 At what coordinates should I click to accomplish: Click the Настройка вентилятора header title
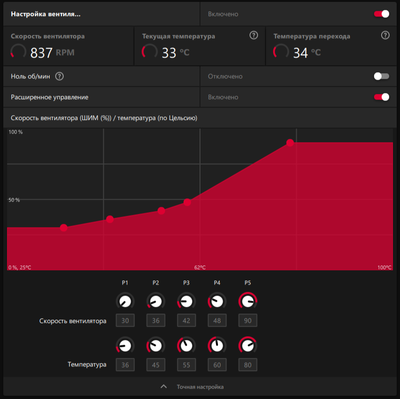[46, 14]
